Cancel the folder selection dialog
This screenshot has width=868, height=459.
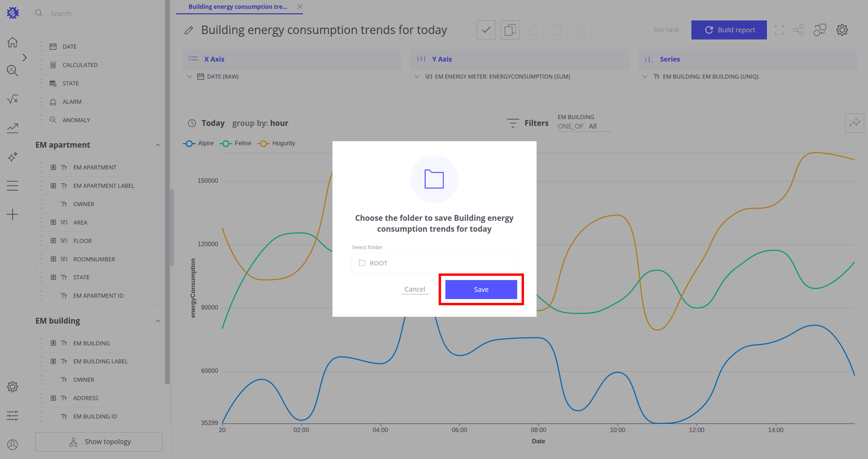pyautogui.click(x=414, y=289)
